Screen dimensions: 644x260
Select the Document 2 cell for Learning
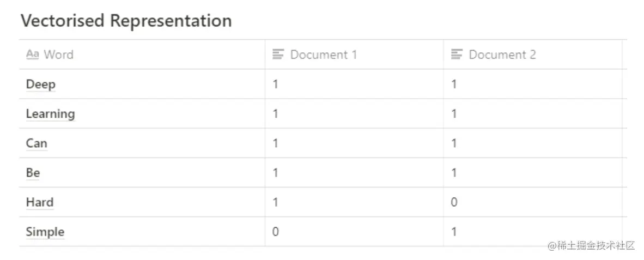point(533,114)
